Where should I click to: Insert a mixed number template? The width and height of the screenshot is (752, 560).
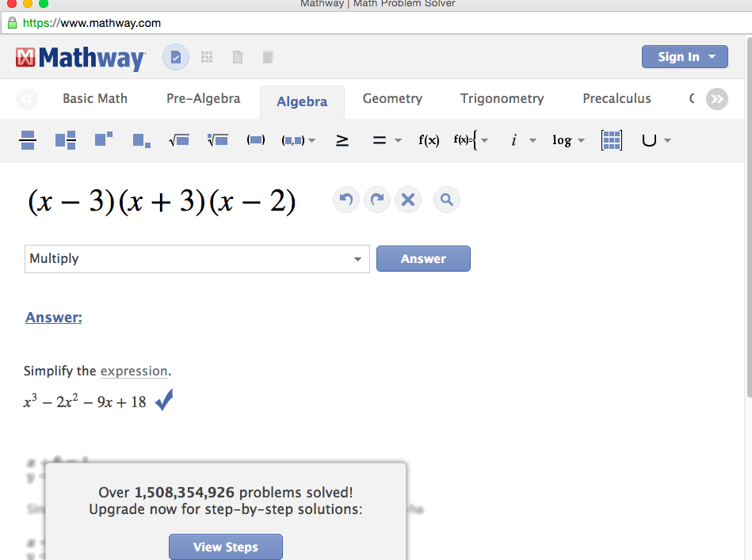tap(66, 140)
